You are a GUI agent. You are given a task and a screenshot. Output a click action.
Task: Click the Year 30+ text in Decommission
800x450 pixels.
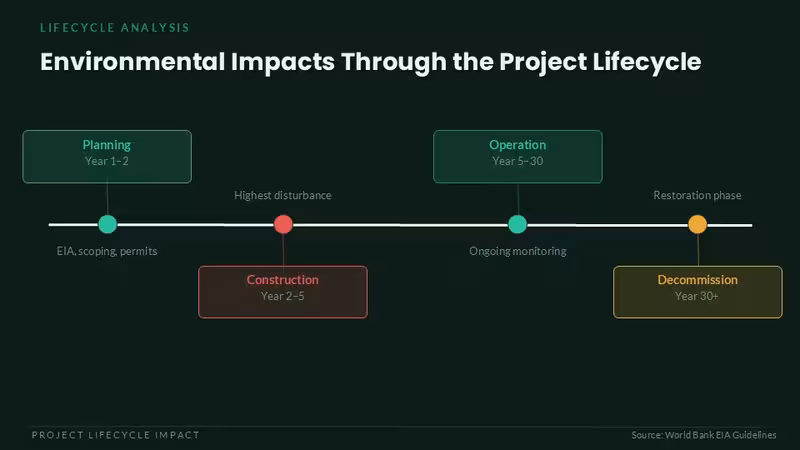pyautogui.click(x=697, y=296)
